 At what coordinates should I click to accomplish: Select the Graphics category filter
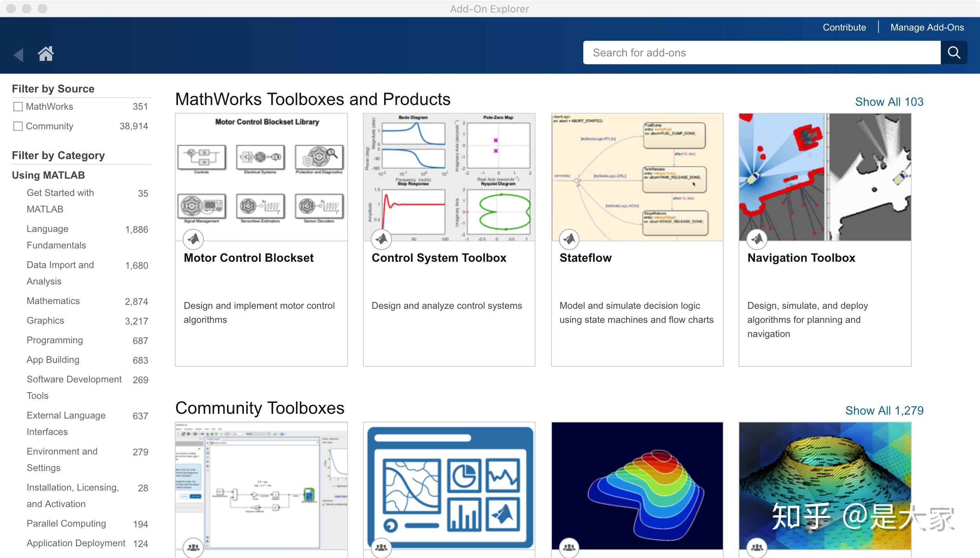(45, 321)
